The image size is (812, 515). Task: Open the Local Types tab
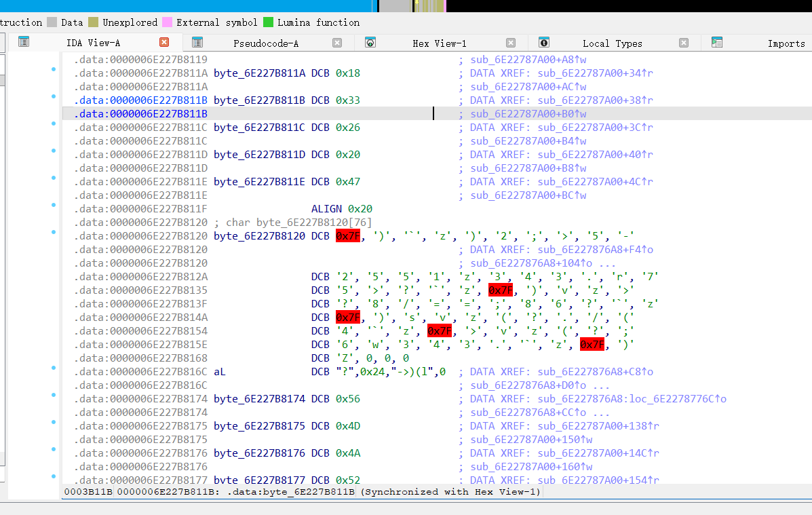612,43
